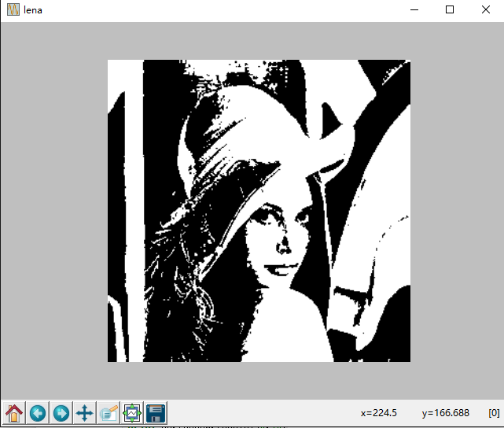Minimize the lena window
The height and width of the screenshot is (428, 504).
[x=414, y=9]
